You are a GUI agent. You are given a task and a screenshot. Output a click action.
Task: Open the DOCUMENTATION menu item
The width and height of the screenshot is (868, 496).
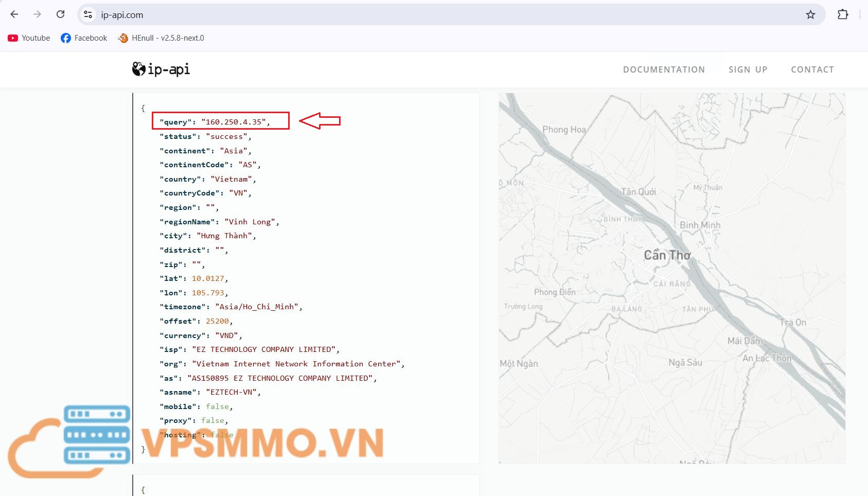point(664,69)
